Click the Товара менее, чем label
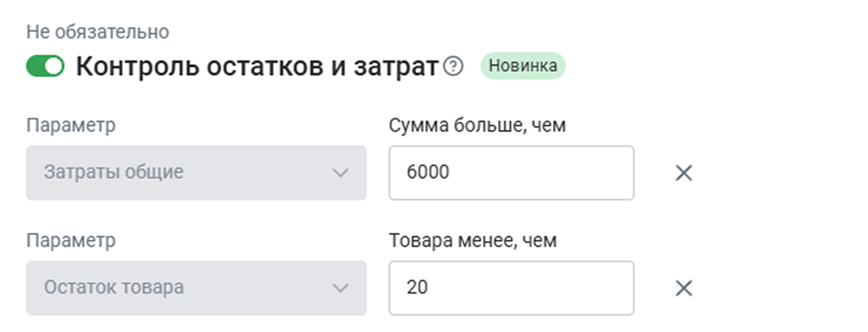 click(x=473, y=241)
